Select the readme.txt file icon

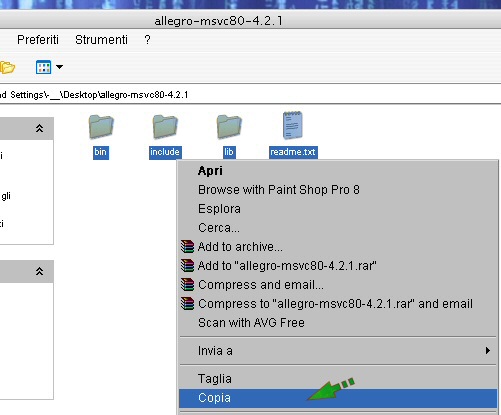[293, 125]
